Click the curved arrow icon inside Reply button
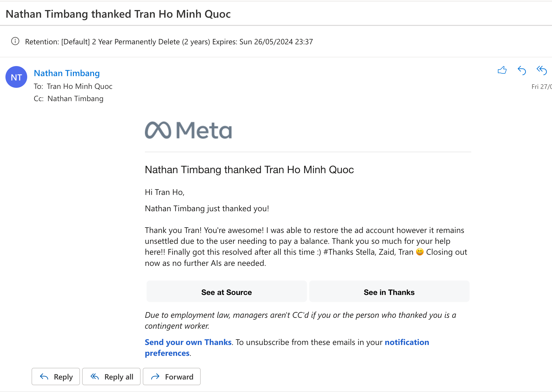 pos(44,377)
